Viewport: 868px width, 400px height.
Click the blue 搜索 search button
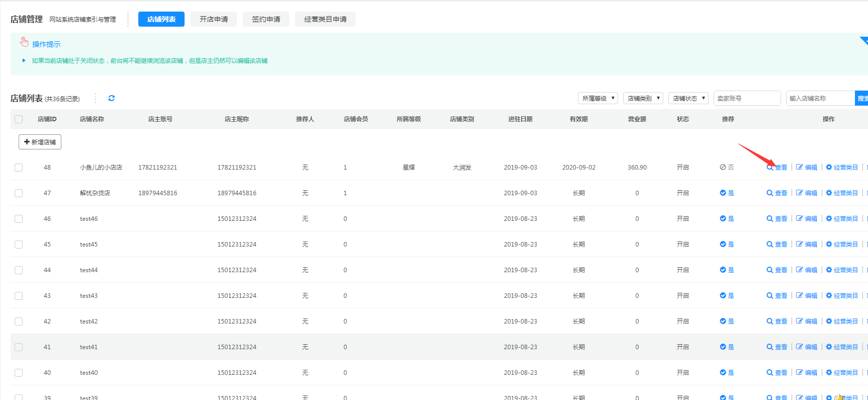click(861, 98)
